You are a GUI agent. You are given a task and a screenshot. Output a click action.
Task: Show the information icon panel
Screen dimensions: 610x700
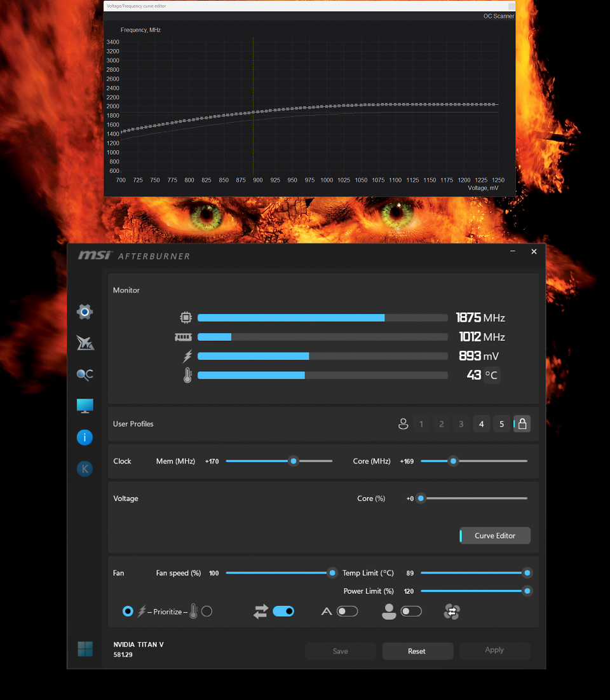tap(85, 437)
